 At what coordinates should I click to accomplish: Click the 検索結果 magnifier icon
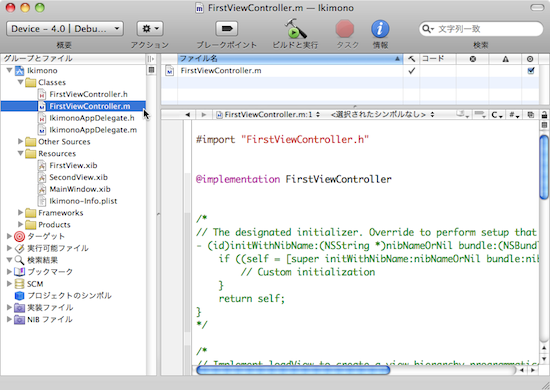click(x=20, y=260)
